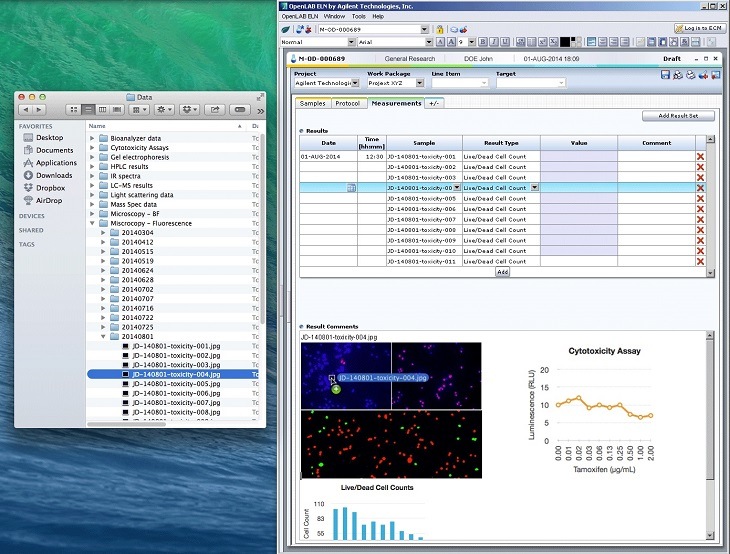Image resolution: width=730 pixels, height=554 pixels.
Task: Open the Window menu
Action: pos(334,16)
